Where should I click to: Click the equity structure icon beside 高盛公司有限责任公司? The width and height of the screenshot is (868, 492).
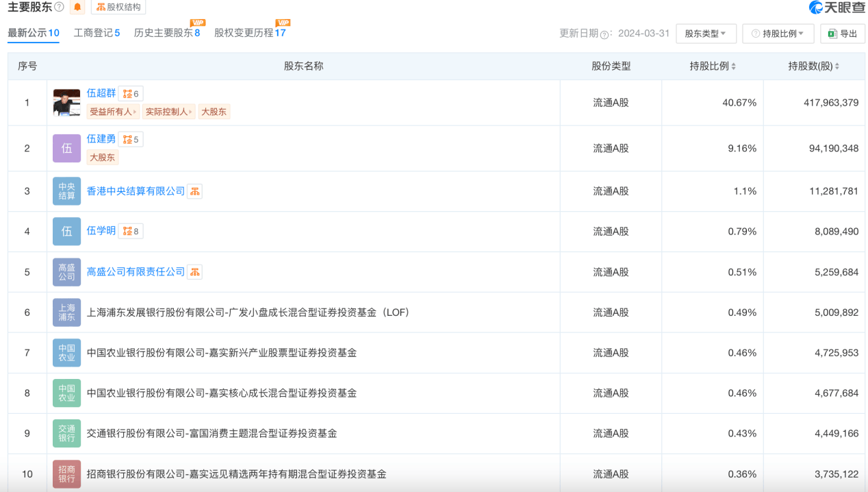point(195,272)
